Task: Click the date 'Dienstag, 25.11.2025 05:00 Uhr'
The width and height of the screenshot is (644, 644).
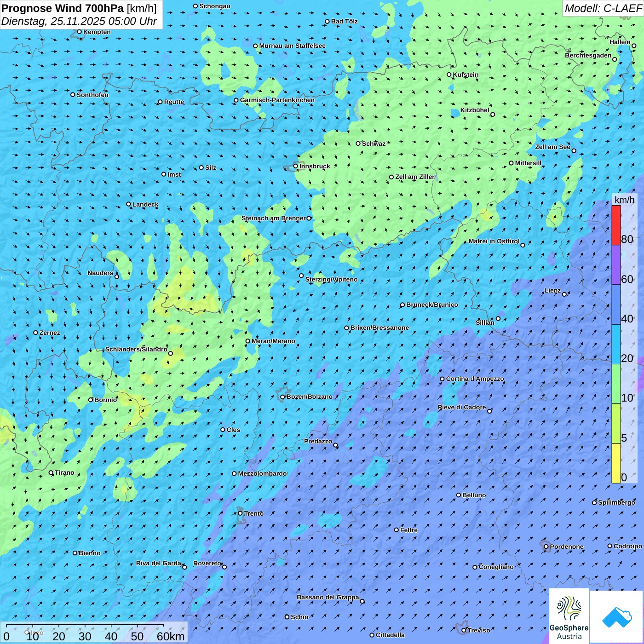Action: pos(79,21)
